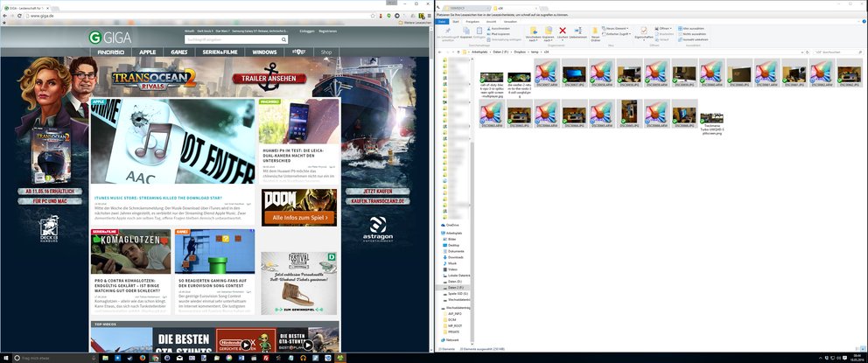Click Ausschneiden in the Explorer ribbon
This screenshot has height=363, width=868.
[497, 28]
